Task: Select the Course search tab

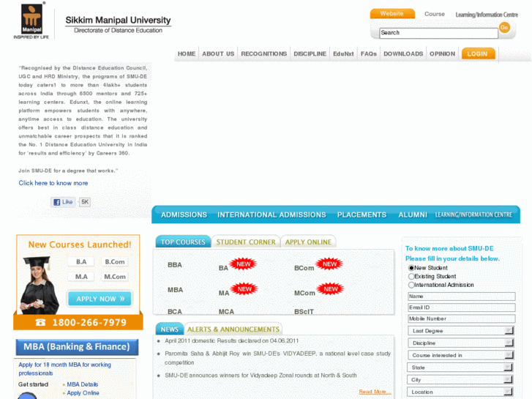Action: pyautogui.click(x=435, y=14)
